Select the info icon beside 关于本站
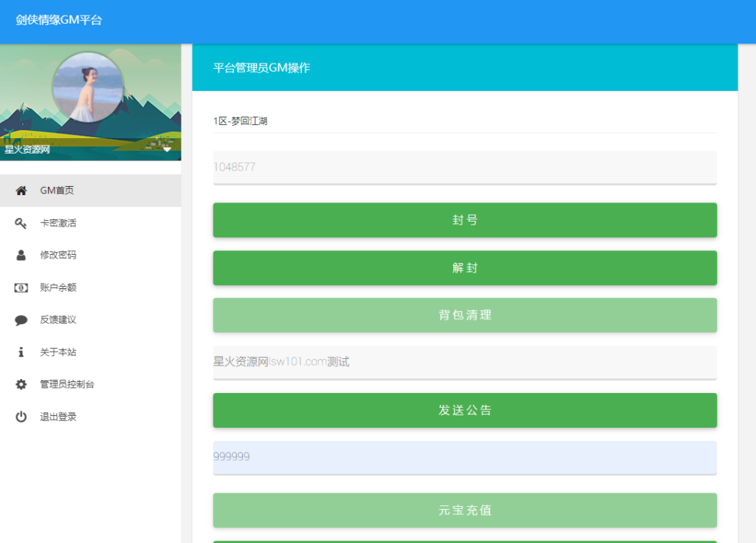The width and height of the screenshot is (756, 543). [20, 352]
